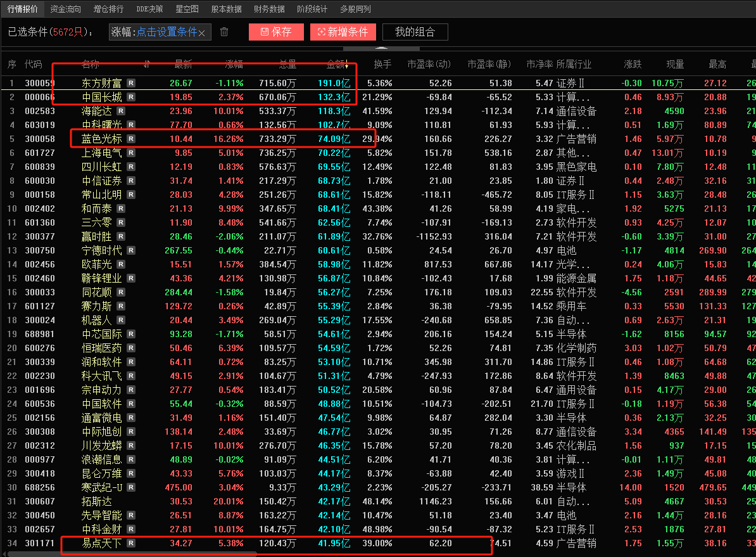
Task: Sort by the 总量 volume column header
Action: point(287,64)
